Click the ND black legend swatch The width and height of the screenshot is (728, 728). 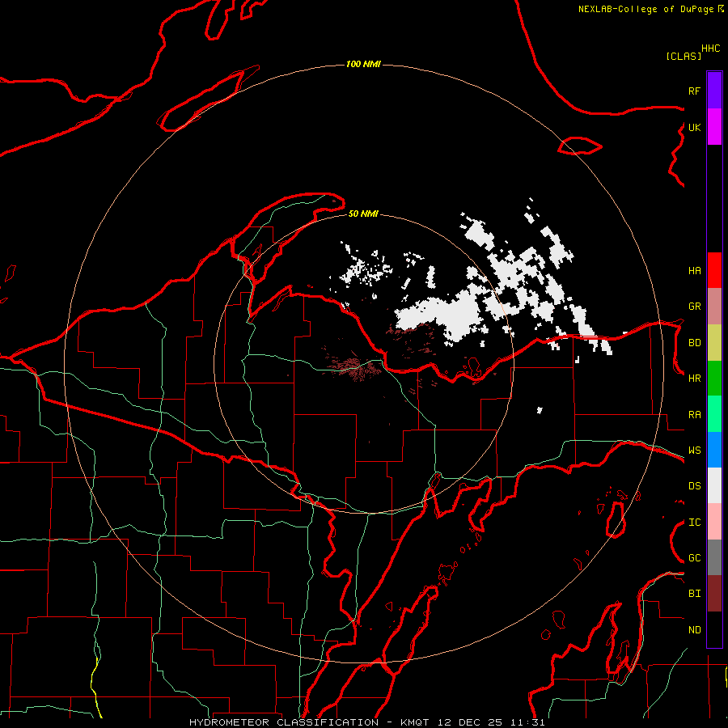point(714,629)
